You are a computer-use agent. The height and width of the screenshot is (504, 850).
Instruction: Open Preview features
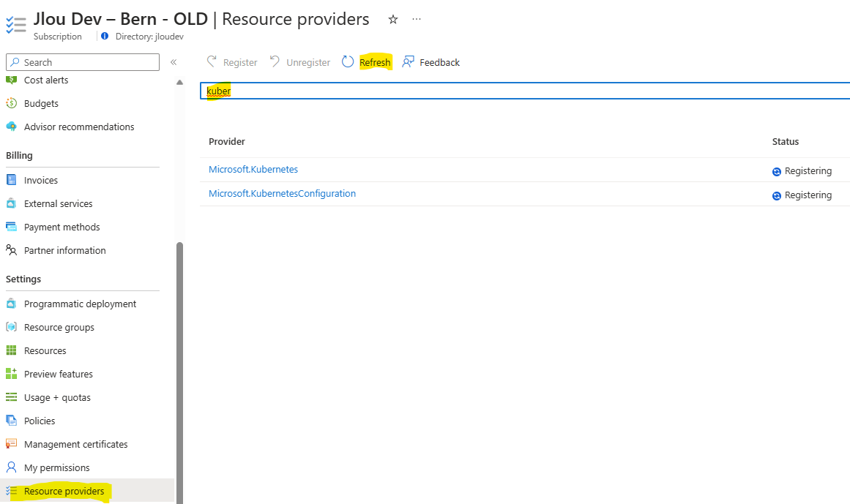(58, 374)
